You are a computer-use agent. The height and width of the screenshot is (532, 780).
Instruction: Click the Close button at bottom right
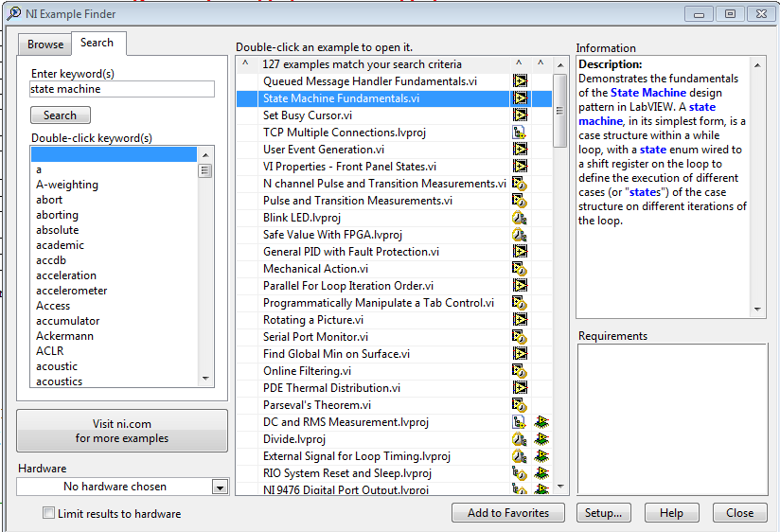739,512
